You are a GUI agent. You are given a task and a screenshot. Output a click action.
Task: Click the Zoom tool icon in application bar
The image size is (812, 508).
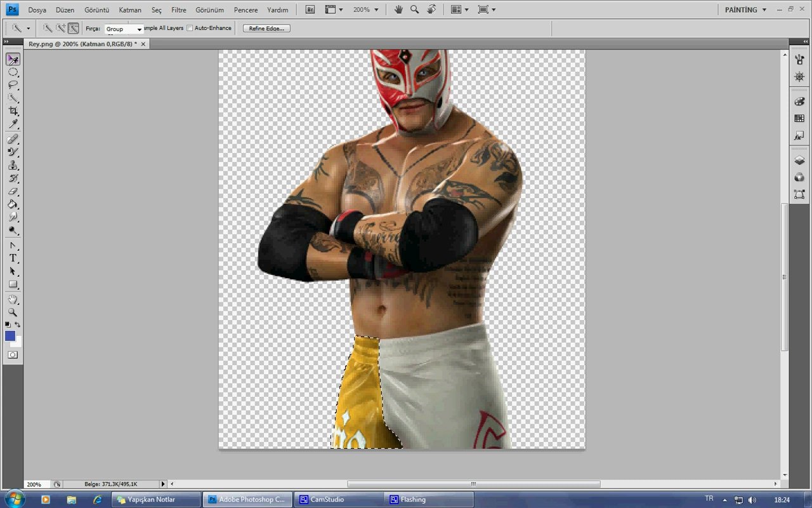click(415, 10)
